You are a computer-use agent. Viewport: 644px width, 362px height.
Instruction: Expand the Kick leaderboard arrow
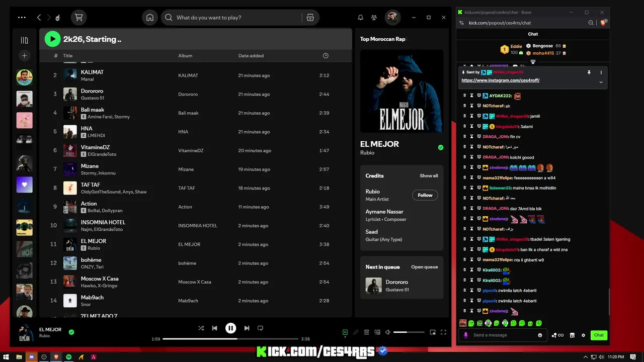pyautogui.click(x=533, y=62)
